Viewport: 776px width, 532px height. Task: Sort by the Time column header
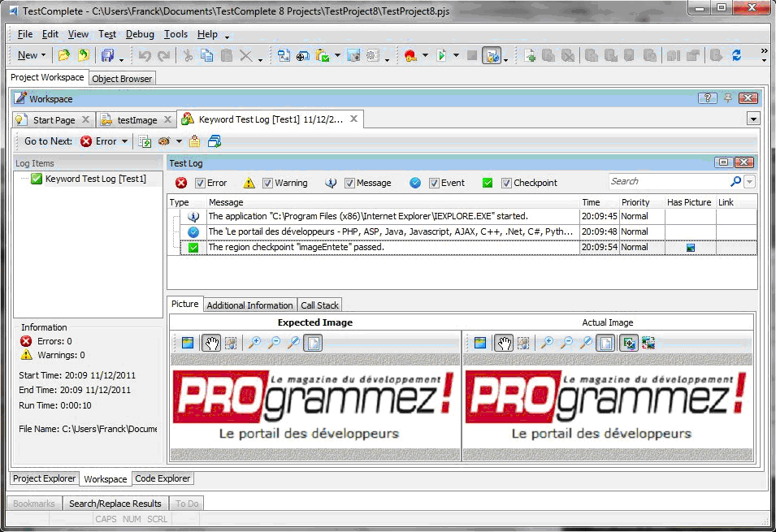click(600, 202)
